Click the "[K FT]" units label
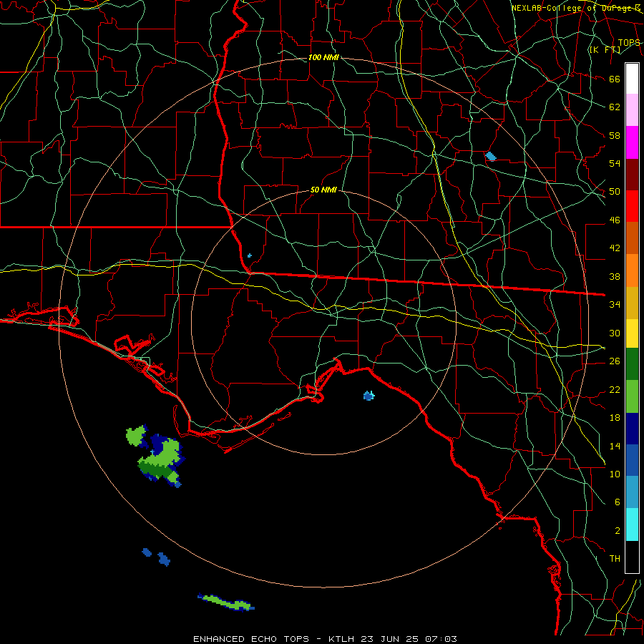This screenshot has height=644, width=644. [605, 50]
